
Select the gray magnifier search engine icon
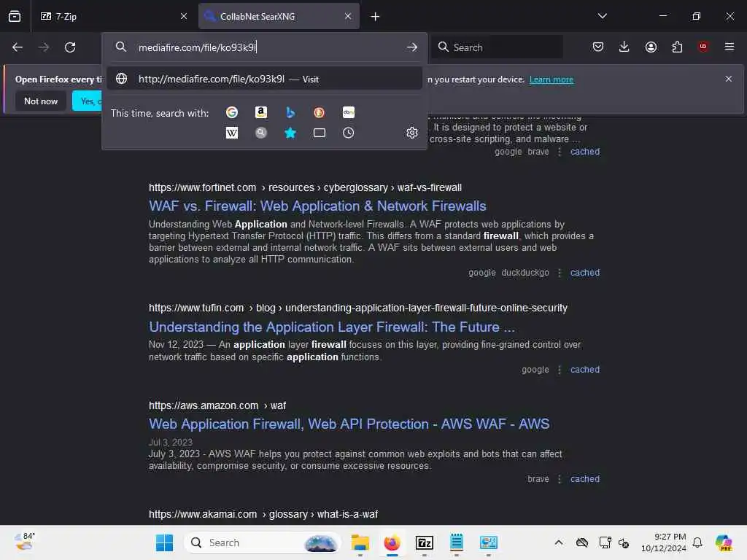260,133
